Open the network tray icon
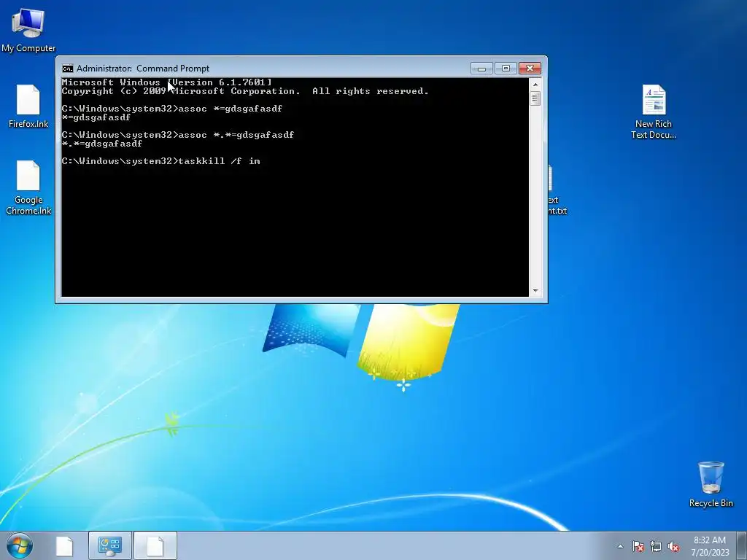 [x=656, y=546]
